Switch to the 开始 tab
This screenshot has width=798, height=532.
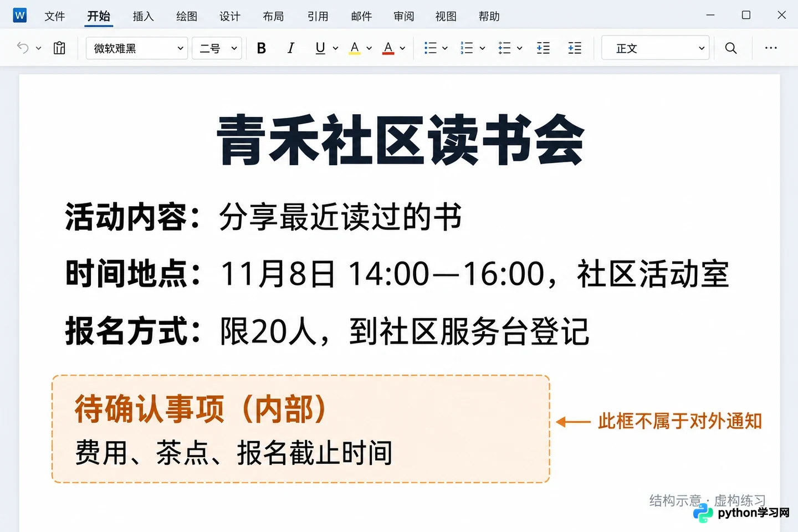click(99, 16)
